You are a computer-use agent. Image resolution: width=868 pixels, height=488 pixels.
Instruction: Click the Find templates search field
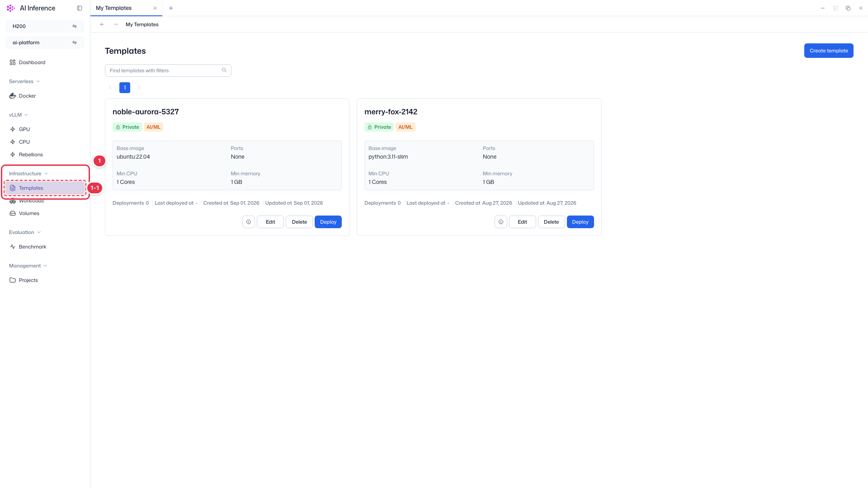(168, 70)
